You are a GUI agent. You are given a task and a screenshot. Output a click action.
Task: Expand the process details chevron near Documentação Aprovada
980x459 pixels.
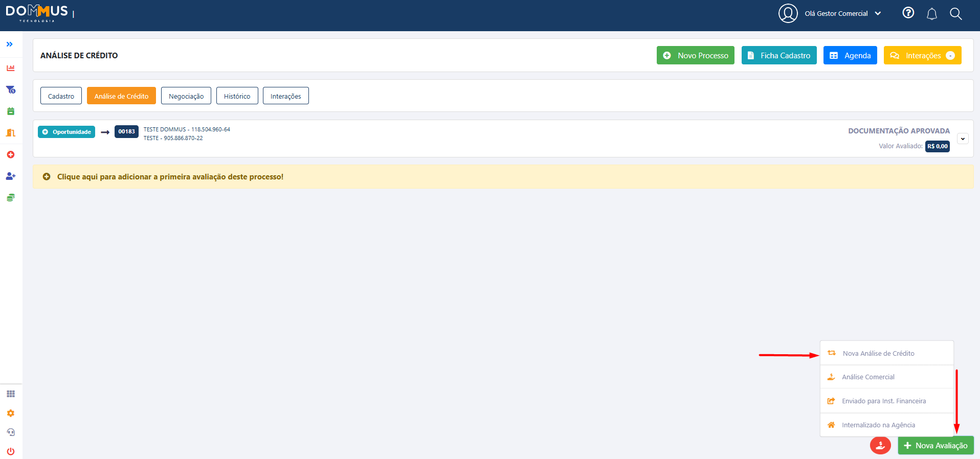pyautogui.click(x=962, y=139)
